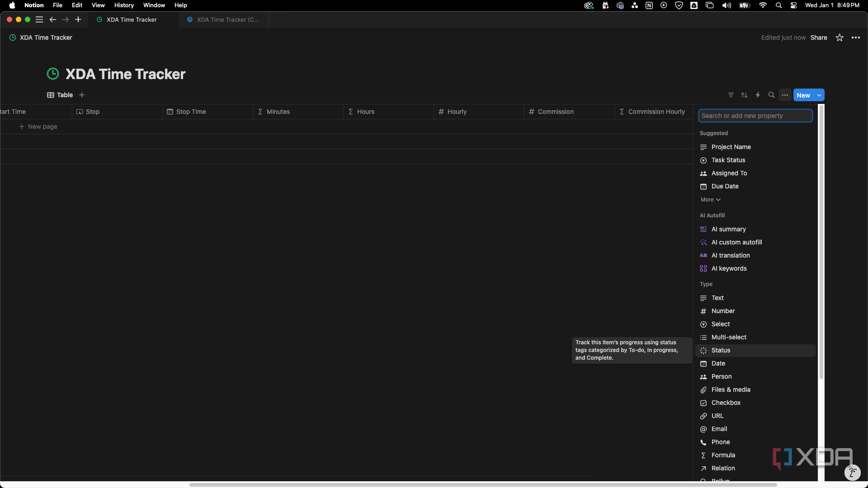Choose the Email property type

(x=755, y=429)
